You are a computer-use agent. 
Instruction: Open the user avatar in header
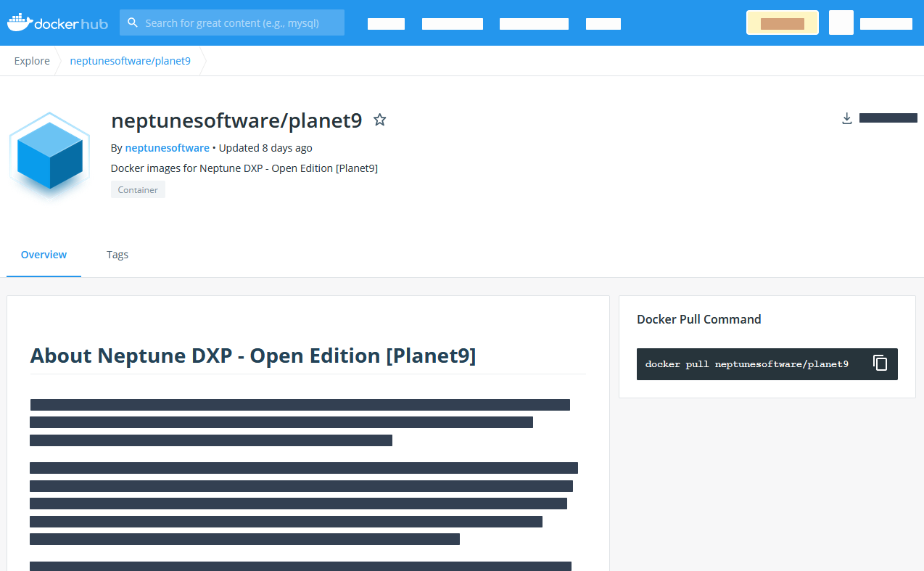pyautogui.click(x=841, y=23)
